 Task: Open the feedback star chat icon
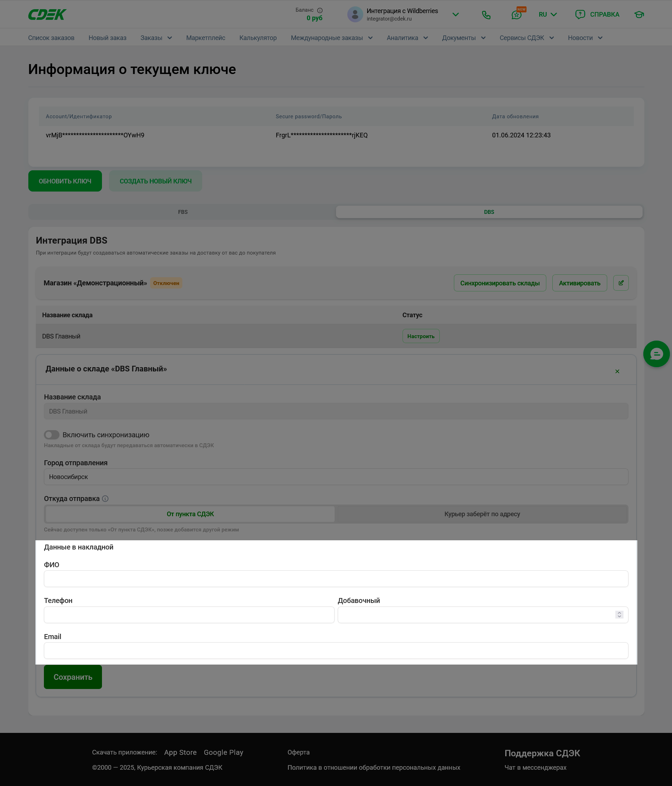(x=517, y=15)
